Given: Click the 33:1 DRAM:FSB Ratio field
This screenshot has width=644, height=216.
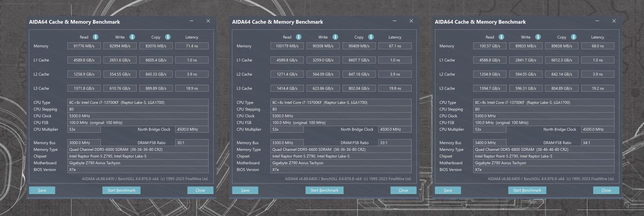Looking at the screenshot, I should (x=395, y=142).
